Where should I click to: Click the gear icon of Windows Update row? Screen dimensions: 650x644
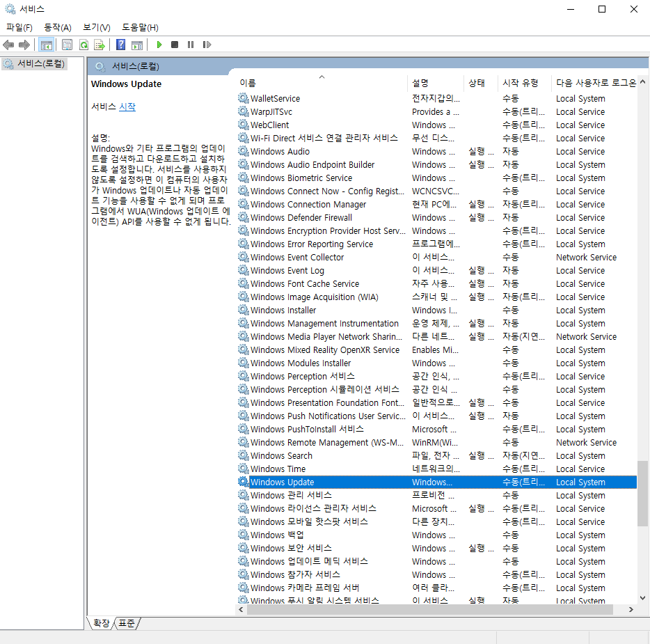click(x=244, y=482)
